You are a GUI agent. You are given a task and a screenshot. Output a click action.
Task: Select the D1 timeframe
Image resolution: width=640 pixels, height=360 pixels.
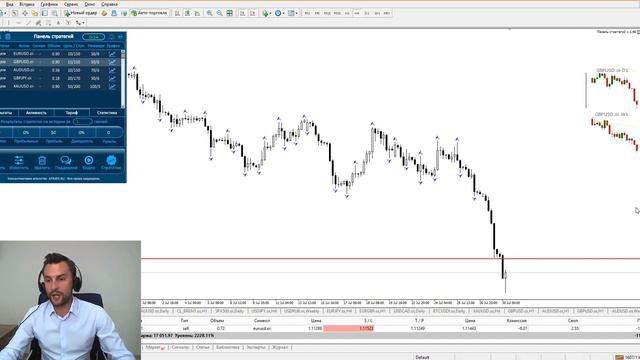click(x=367, y=13)
